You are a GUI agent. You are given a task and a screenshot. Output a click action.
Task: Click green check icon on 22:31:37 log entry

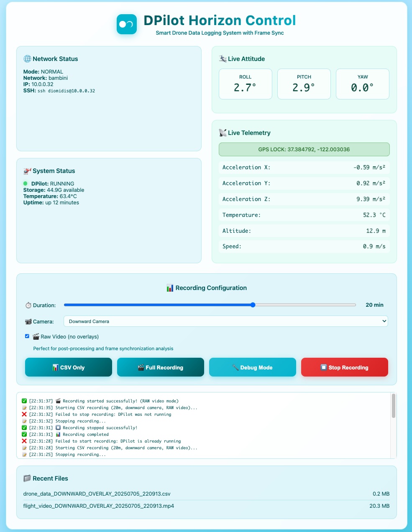(24, 401)
